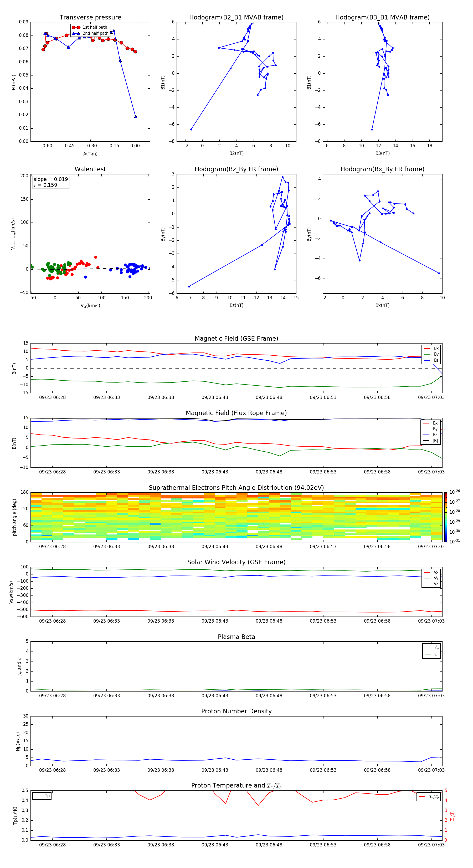Click 'Suprathermal Electrons Pitch Angle Distribution' title
Viewport: 473px width, 868px height.
[x=236, y=488]
